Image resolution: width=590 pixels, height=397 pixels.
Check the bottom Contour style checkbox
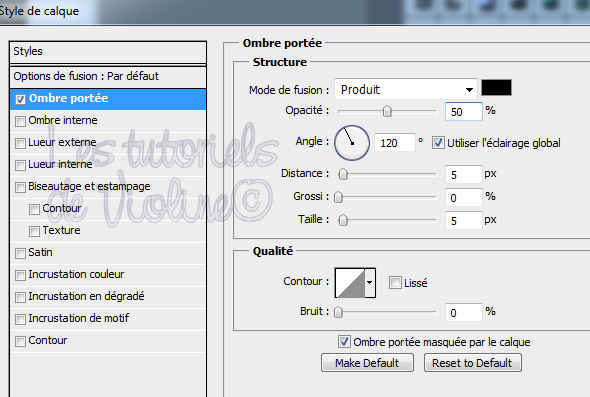click(20, 341)
